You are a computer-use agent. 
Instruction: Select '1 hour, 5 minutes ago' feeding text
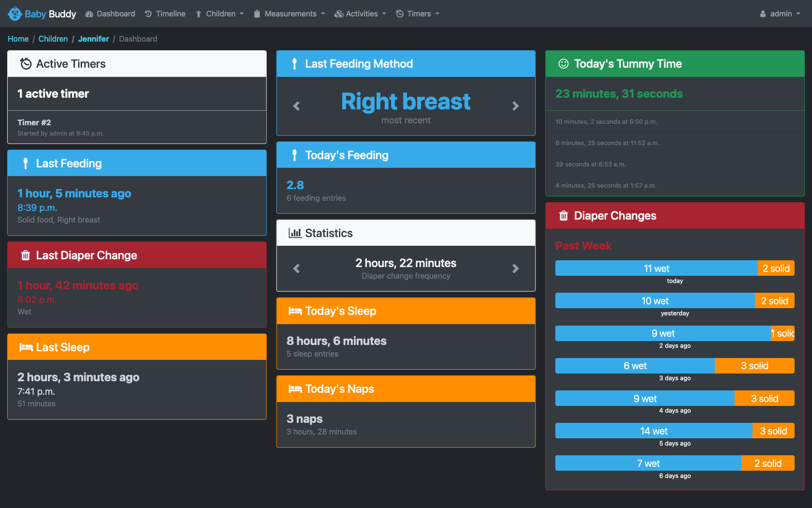tap(74, 194)
